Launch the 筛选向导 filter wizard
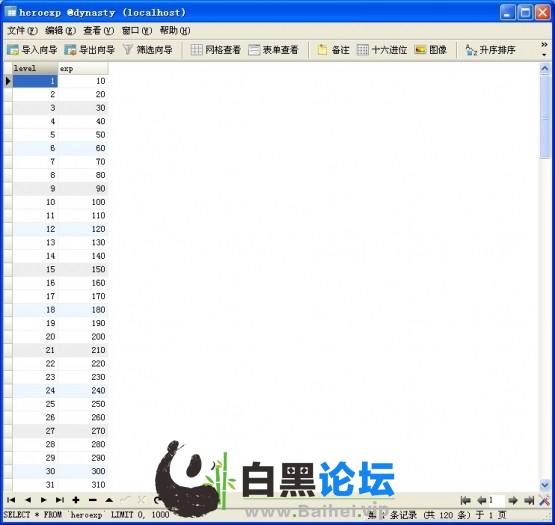Viewport: 555px width, 525px height. pyautogui.click(x=148, y=50)
